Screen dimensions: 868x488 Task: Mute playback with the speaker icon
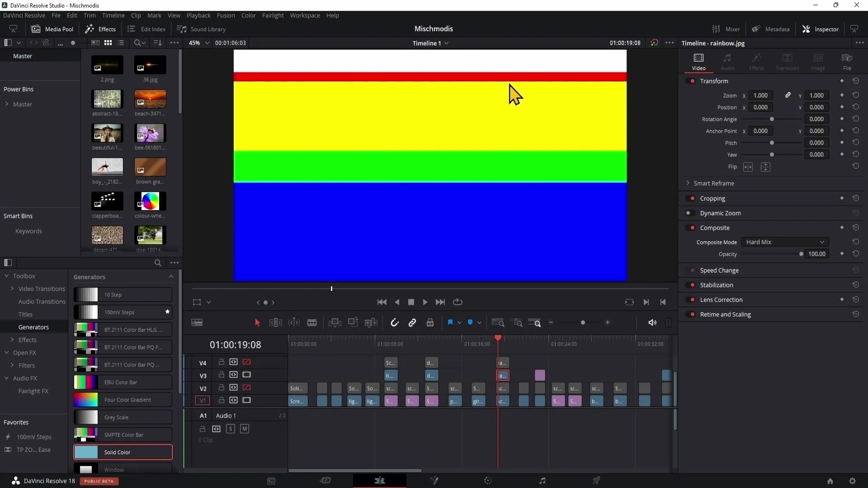tap(652, 323)
